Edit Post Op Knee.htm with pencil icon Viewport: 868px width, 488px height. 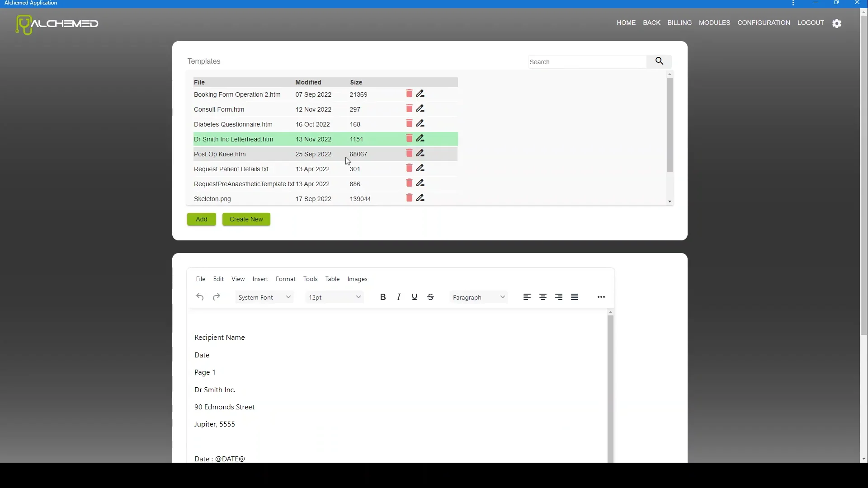(x=420, y=153)
